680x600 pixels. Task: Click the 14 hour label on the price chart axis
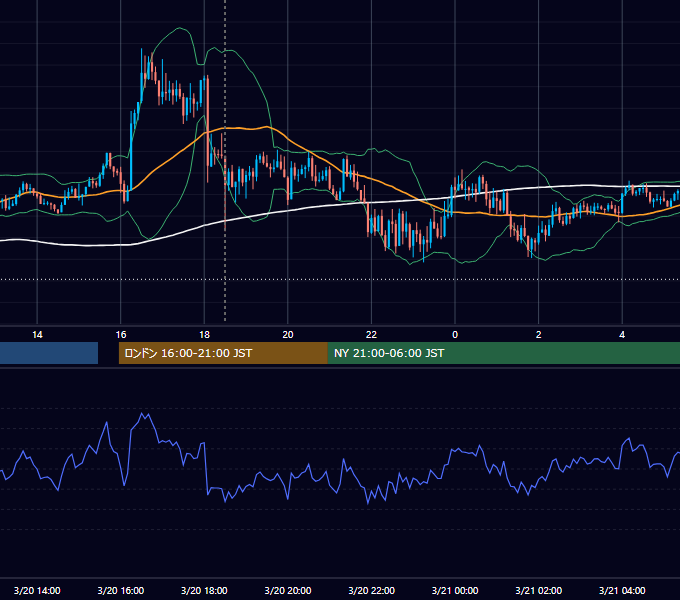coord(37,335)
